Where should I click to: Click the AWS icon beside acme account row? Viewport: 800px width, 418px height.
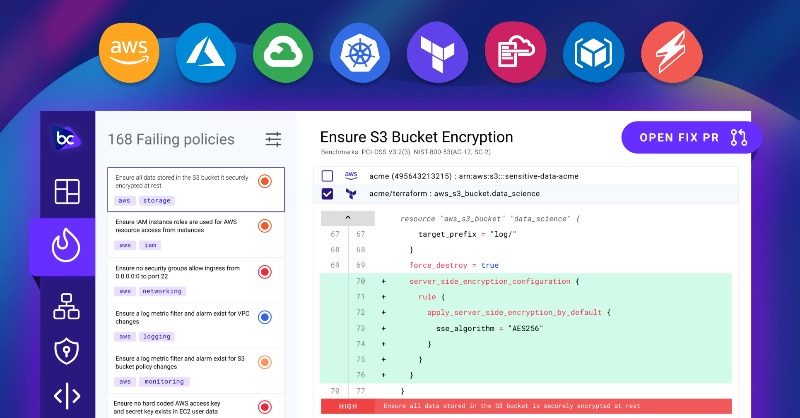coord(351,176)
